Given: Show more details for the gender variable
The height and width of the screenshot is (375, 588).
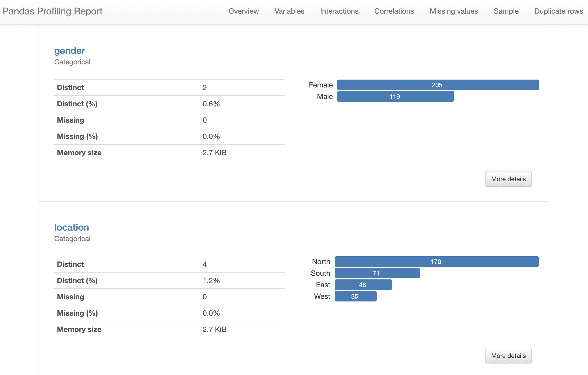Looking at the screenshot, I should coord(508,179).
